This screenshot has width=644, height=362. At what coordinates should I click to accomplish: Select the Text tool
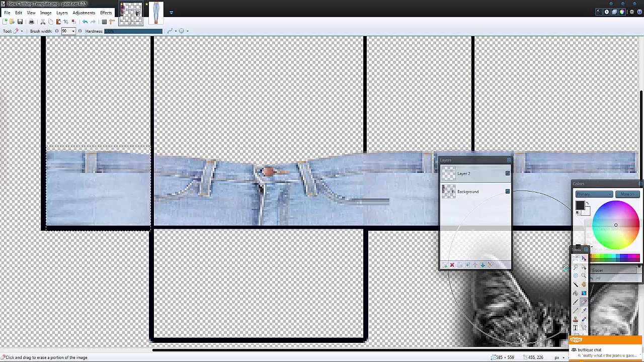point(576,327)
